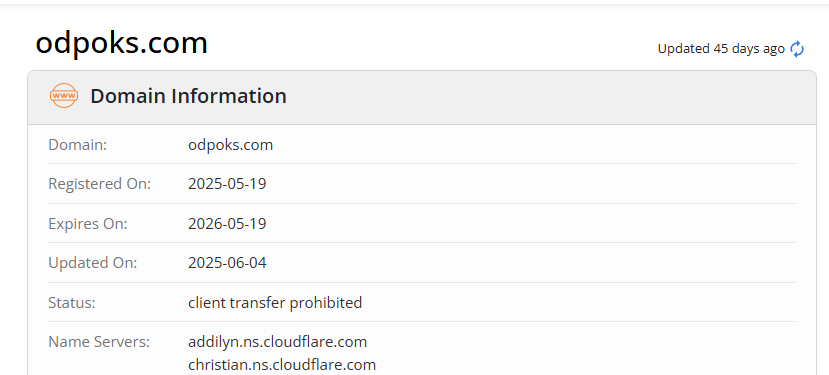Click name server addilyn.ns.cloudflare.com
Viewport: 829px width, 375px height.
click(x=278, y=342)
